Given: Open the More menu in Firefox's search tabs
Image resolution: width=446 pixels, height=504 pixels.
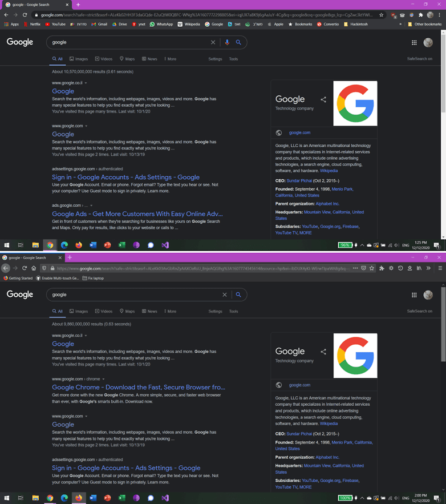Looking at the screenshot, I should (x=170, y=312).
